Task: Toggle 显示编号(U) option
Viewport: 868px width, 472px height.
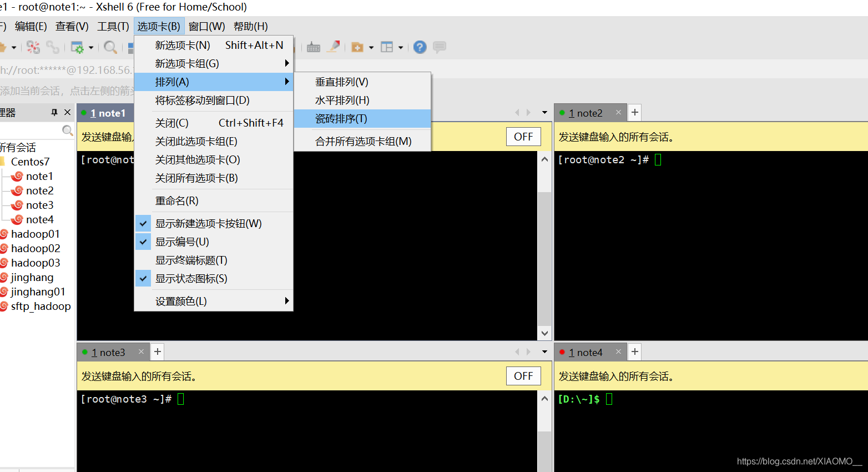Action: tap(214, 242)
